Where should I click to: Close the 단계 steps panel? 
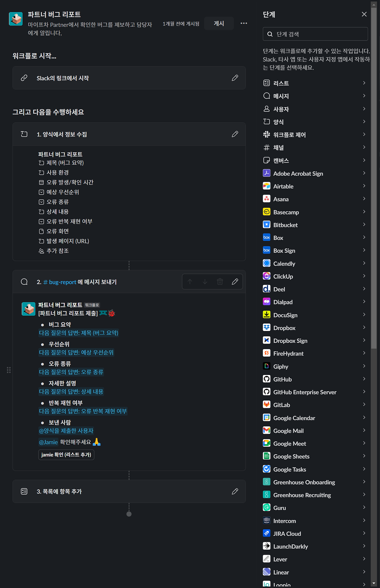pyautogui.click(x=364, y=14)
